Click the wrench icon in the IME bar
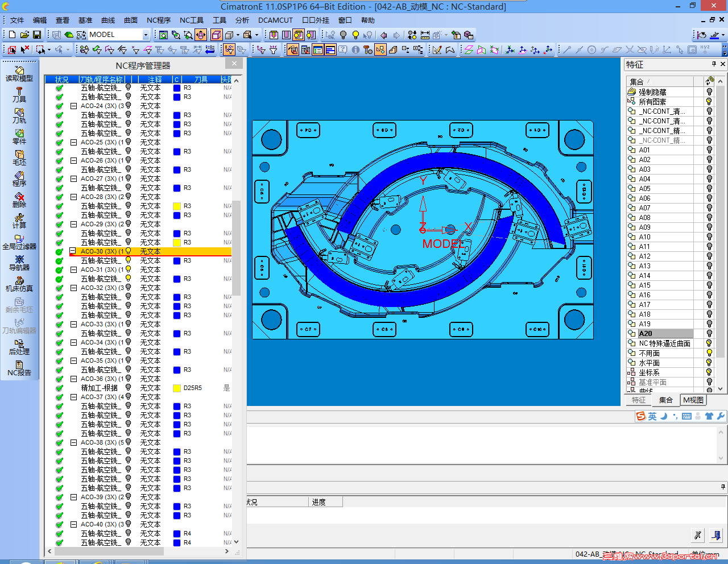 click(721, 416)
